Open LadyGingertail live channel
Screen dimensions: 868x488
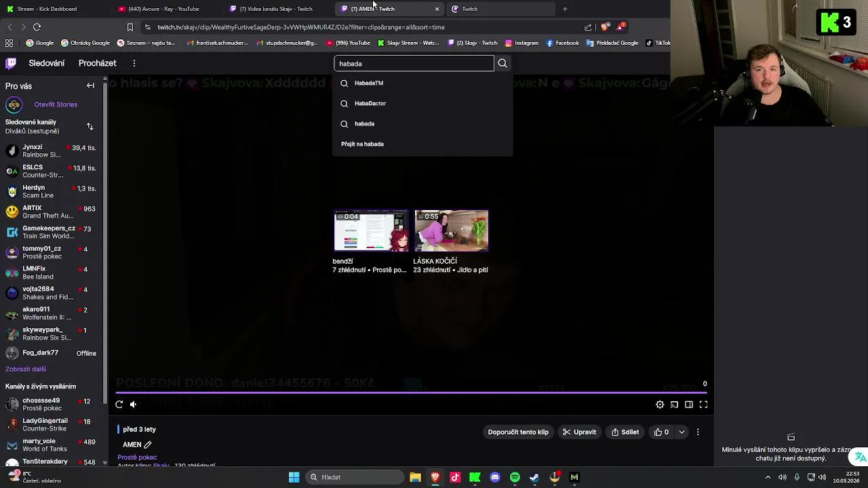51,424
